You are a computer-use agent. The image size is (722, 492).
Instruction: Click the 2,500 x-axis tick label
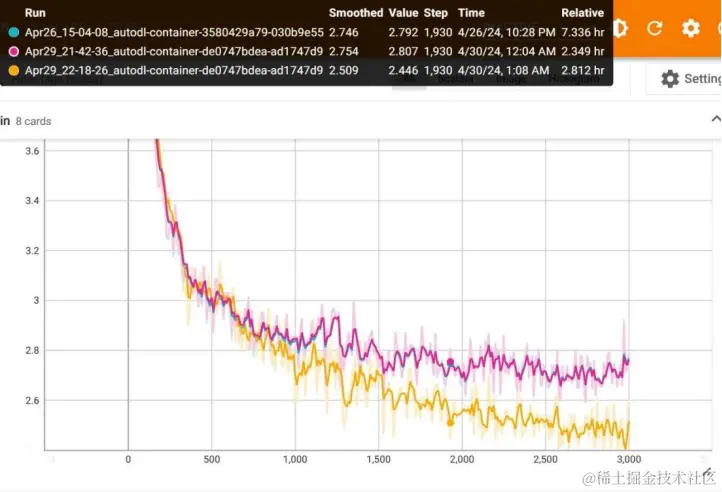coord(546,459)
